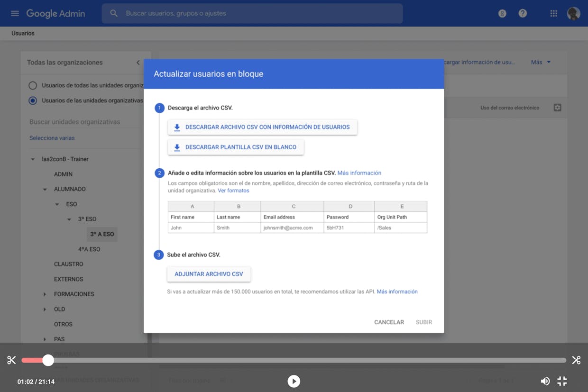Open the Google apps grid launcher
Image resolution: width=588 pixels, height=392 pixels.
(553, 13)
